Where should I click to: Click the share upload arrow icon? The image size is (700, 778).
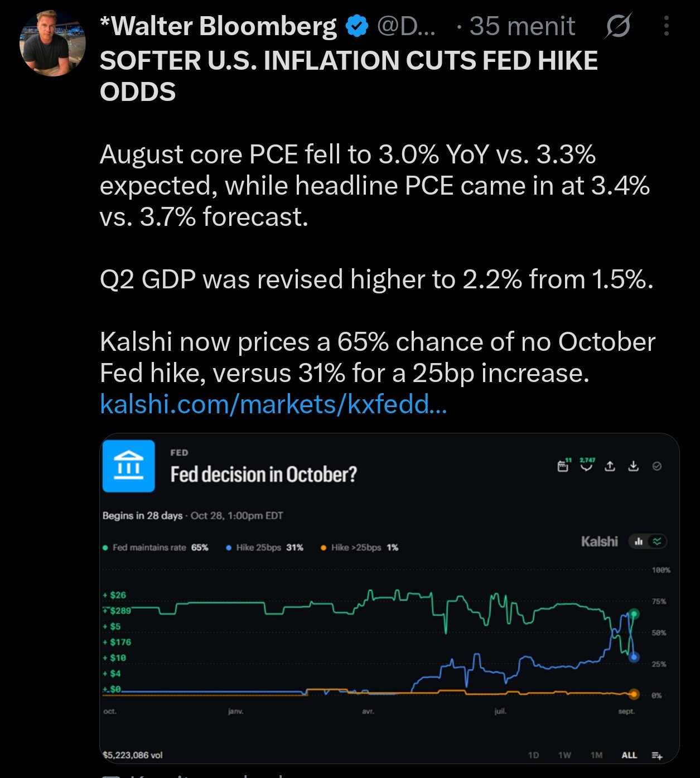pyautogui.click(x=610, y=466)
